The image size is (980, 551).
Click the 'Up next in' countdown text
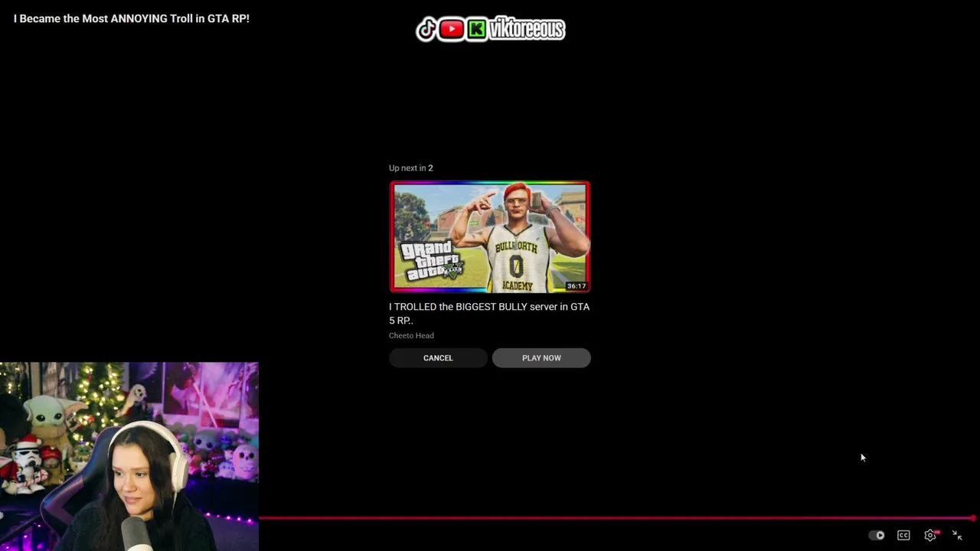tap(411, 168)
